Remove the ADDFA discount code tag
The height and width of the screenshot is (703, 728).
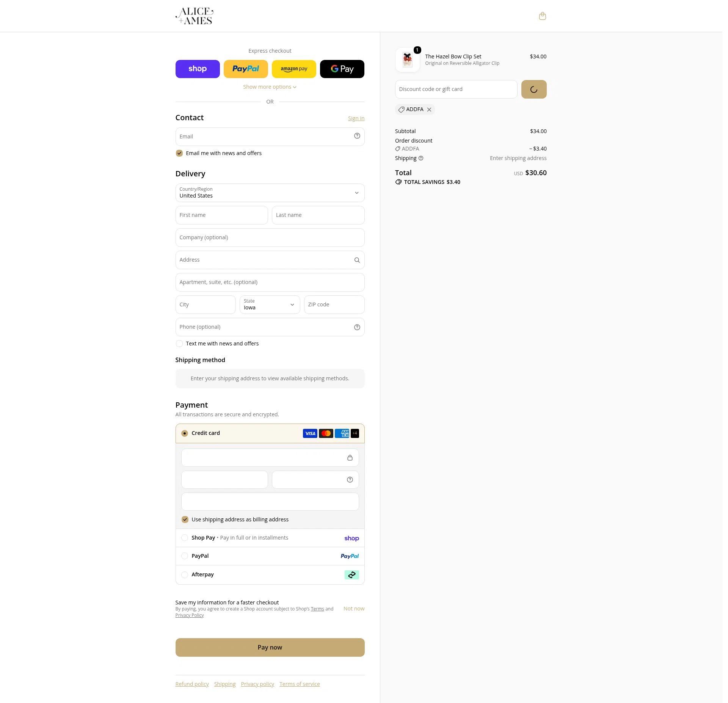tap(429, 110)
